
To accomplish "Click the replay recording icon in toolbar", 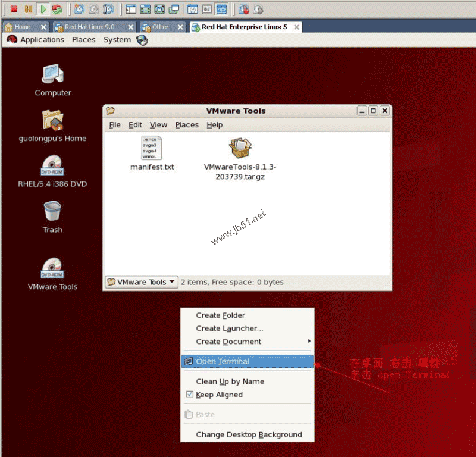I will 258,10.
